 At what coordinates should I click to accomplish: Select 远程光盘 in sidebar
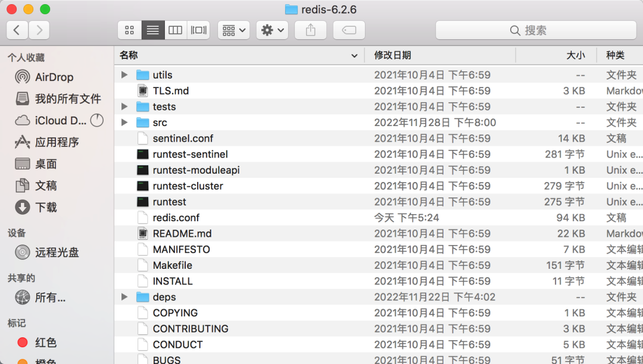point(57,252)
